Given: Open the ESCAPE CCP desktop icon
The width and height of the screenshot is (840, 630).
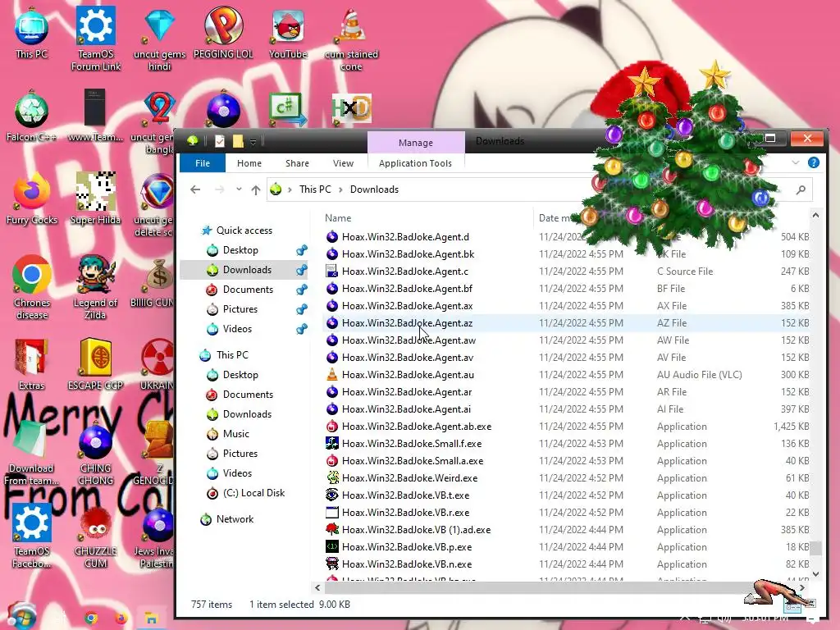Looking at the screenshot, I should tap(96, 365).
